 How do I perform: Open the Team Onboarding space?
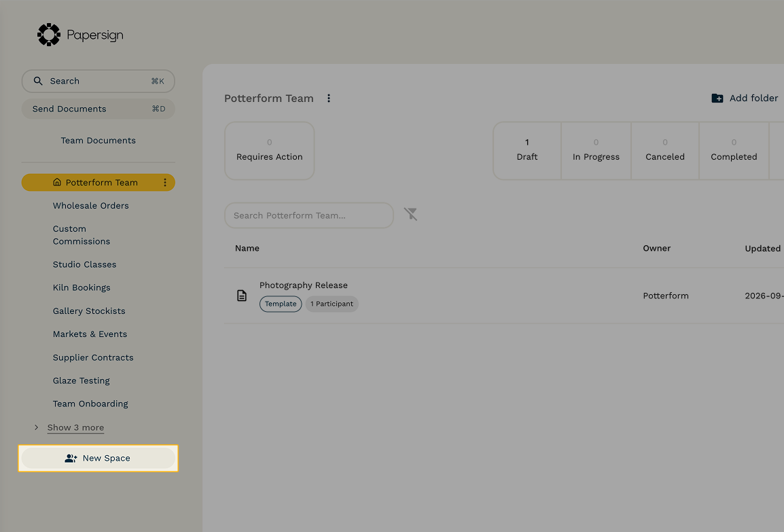click(90, 404)
